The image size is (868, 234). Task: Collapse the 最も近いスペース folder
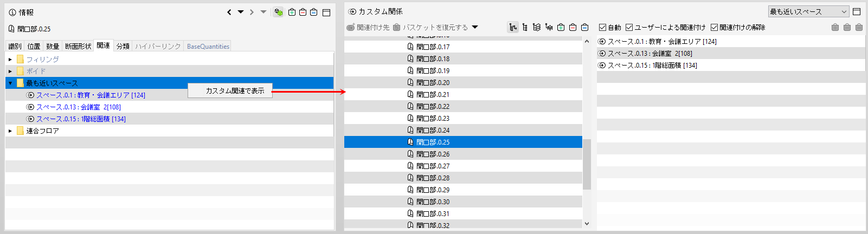(10, 83)
